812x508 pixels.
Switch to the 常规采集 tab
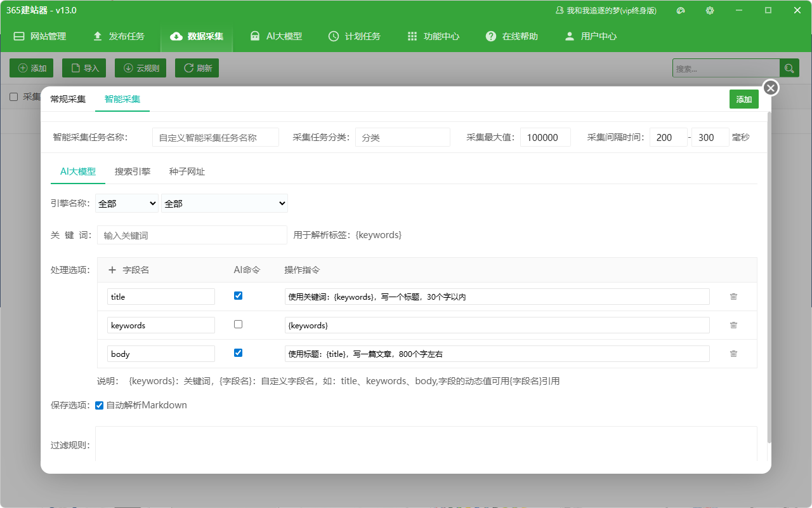tap(68, 99)
